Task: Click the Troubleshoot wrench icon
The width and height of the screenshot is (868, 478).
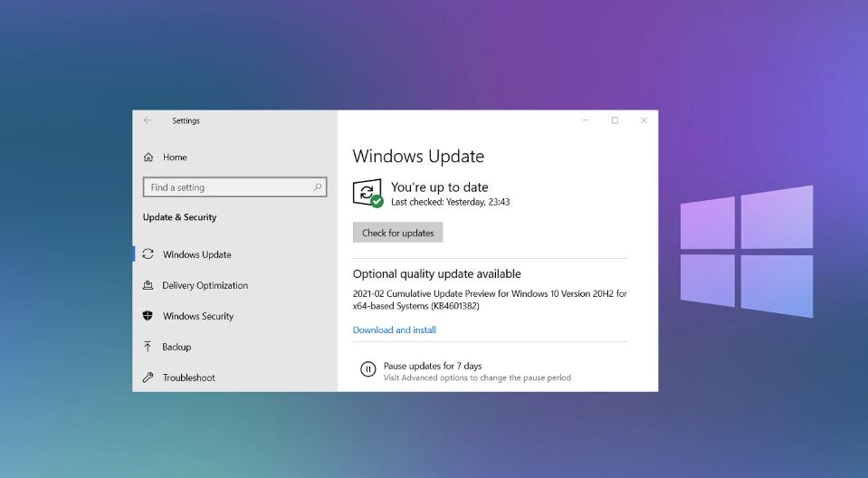Action: coord(148,378)
